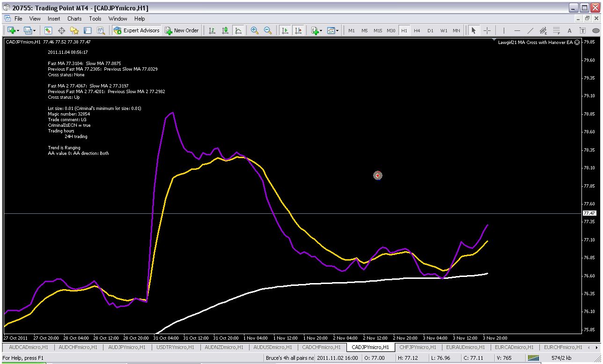Select the ellipse drawing tool
The width and height of the screenshot is (603, 364).
click(596, 30)
